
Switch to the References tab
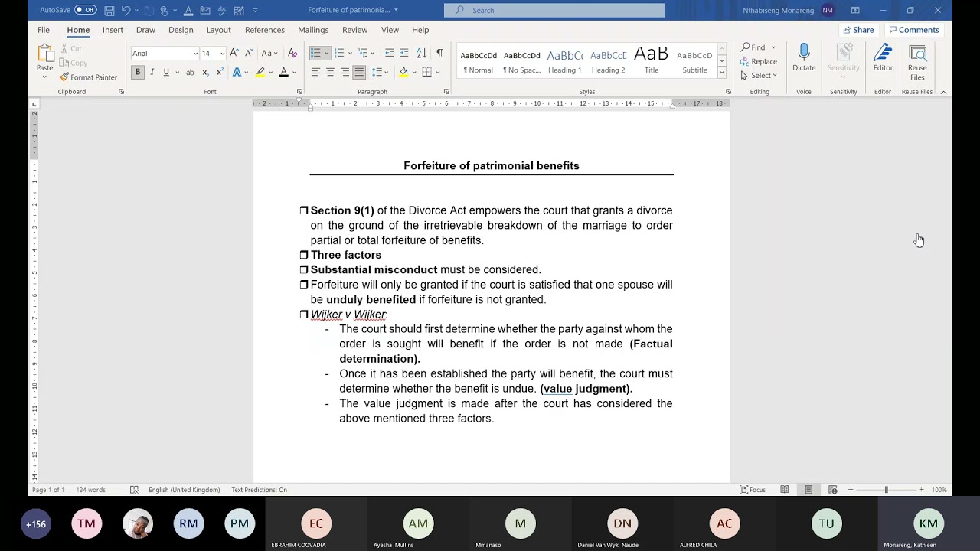(x=265, y=30)
